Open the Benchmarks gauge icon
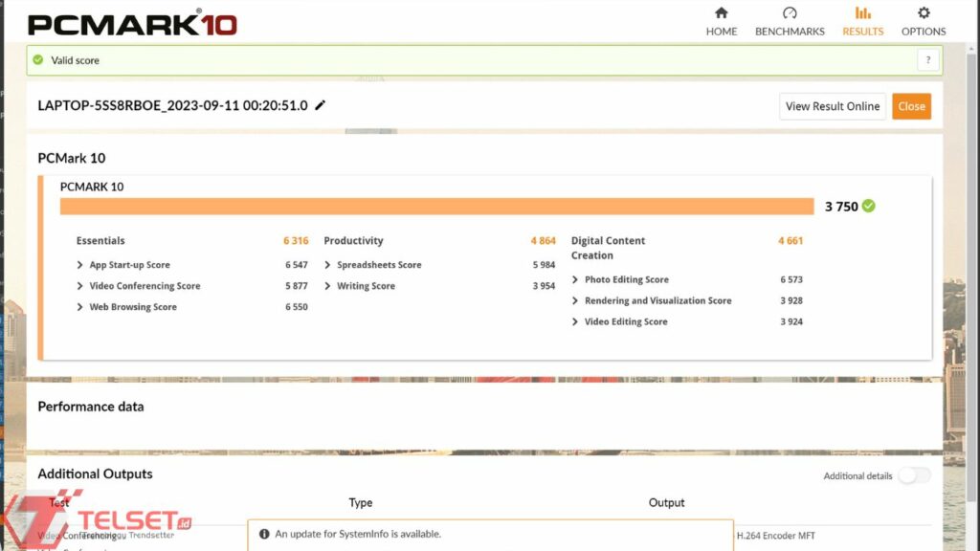The height and width of the screenshot is (551, 980). tap(790, 13)
